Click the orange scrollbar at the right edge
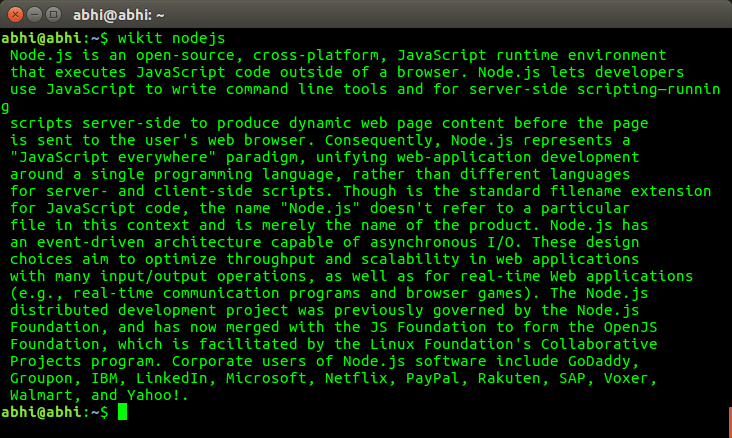Viewport: 732px width, 438px height. (730, 422)
